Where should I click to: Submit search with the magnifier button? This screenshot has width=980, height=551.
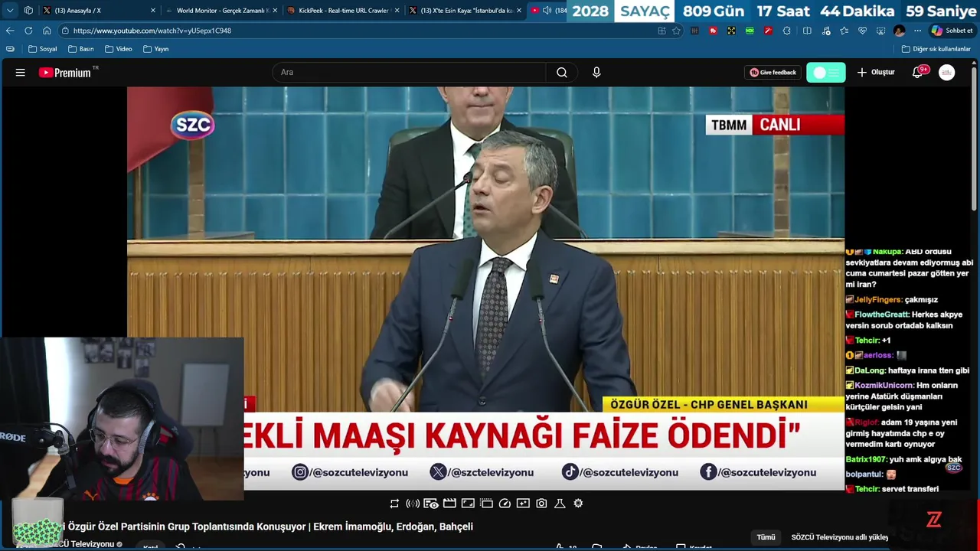pyautogui.click(x=562, y=73)
